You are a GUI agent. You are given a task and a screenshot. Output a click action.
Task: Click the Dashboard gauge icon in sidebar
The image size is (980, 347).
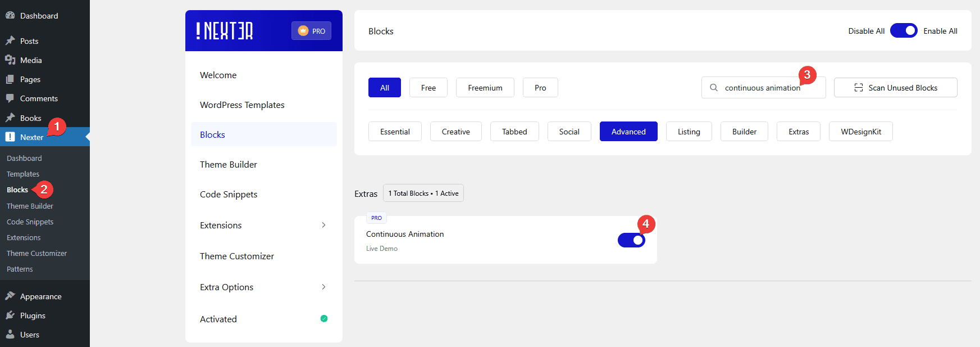[x=10, y=16]
